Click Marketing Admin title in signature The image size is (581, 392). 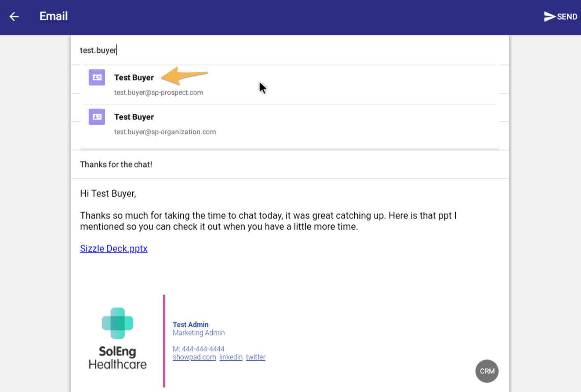[x=199, y=333]
